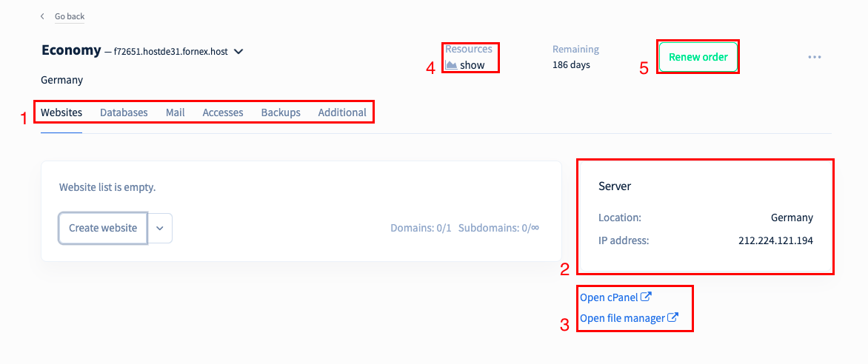Screen dimensions: 868x364
Task: Click the back arrow icon beside Go back
Action: point(42,16)
